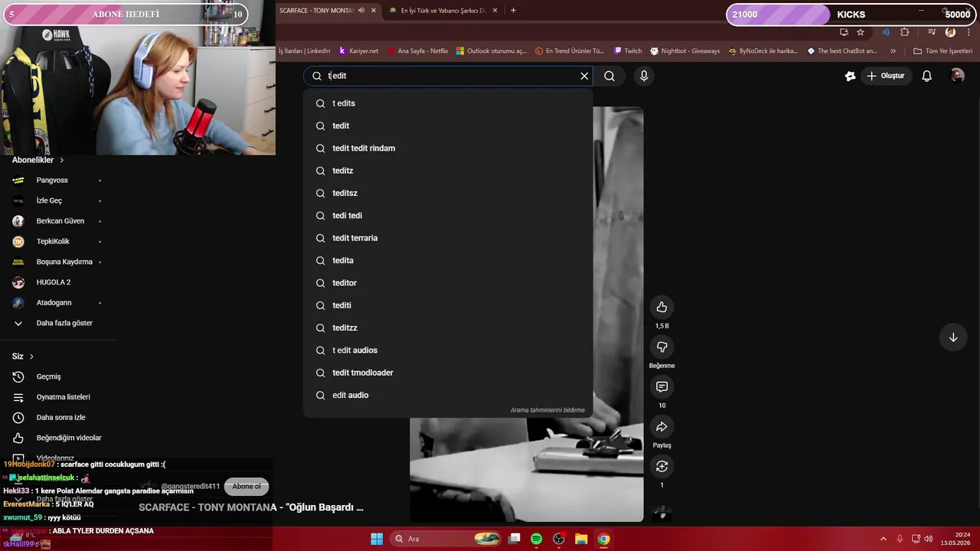
Task: Choose the 'teditsz' suggestion
Action: [448, 193]
